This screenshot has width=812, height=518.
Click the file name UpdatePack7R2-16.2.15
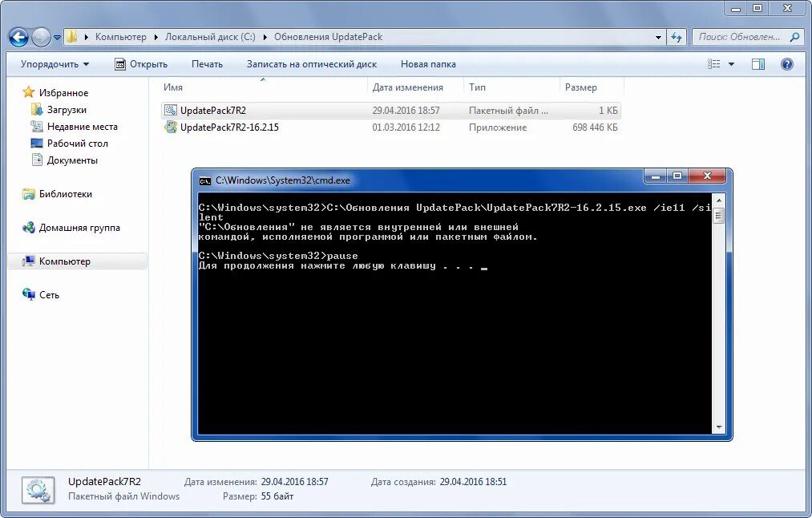point(229,127)
